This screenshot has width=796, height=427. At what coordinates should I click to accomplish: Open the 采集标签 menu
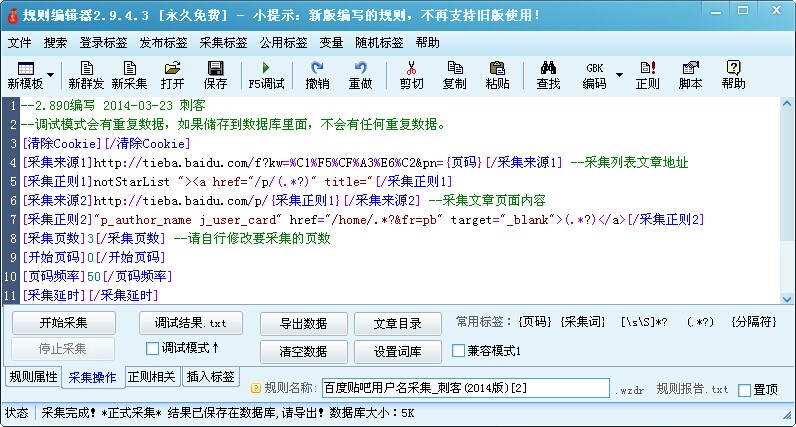click(223, 43)
